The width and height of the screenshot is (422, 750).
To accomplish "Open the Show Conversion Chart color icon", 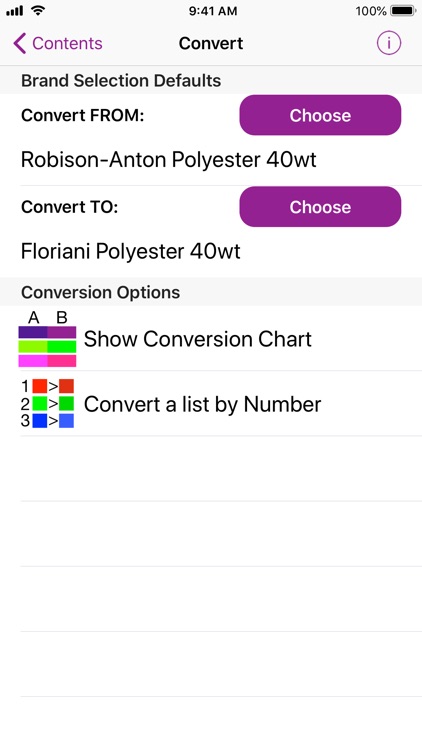I will (47, 339).
